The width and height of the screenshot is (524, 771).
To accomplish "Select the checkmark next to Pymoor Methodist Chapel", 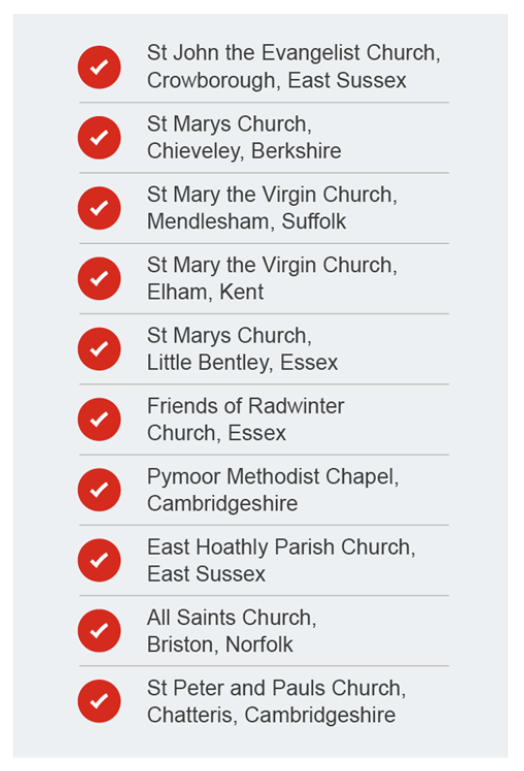I will [x=99, y=490].
